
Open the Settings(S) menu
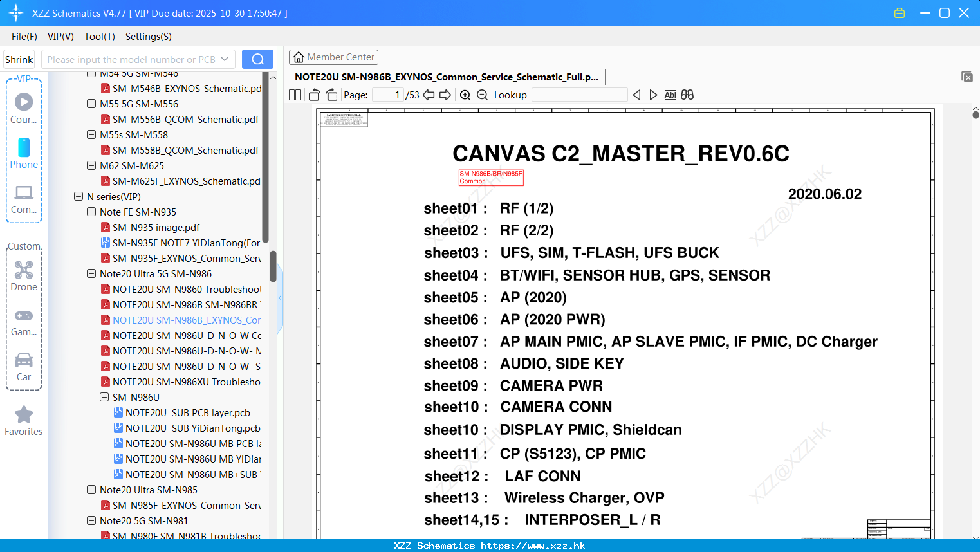[149, 37]
